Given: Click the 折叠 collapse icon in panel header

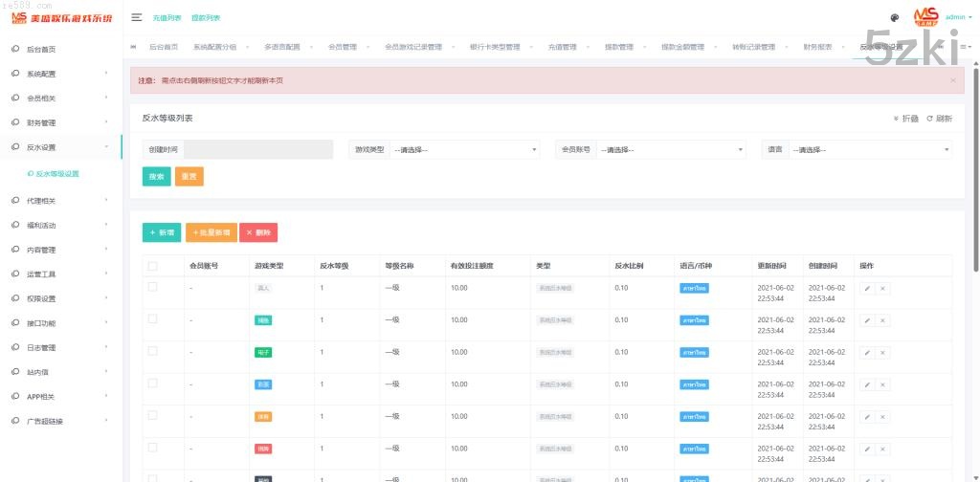Looking at the screenshot, I should click(x=906, y=119).
